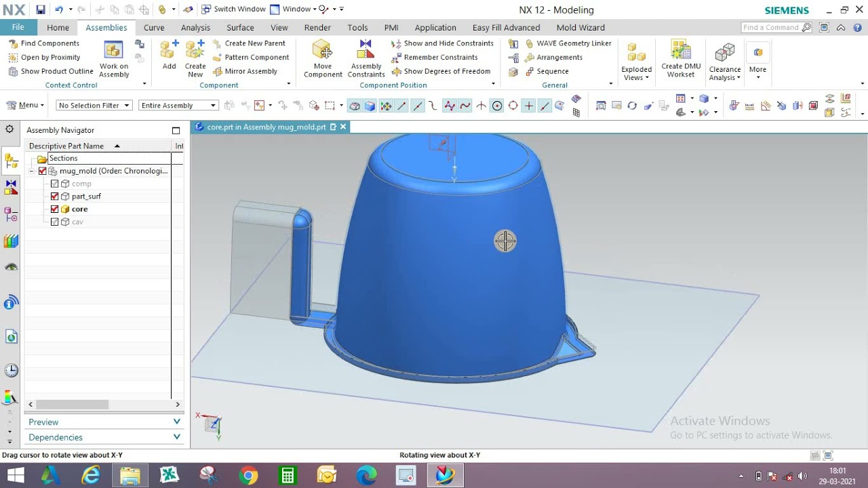This screenshot has width=868, height=488.
Task: Collapse the mug_mold tree node
Action: pyautogui.click(x=32, y=171)
